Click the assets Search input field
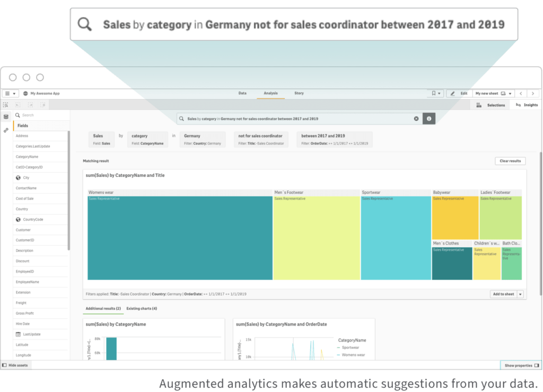543x392 pixels. point(41,115)
